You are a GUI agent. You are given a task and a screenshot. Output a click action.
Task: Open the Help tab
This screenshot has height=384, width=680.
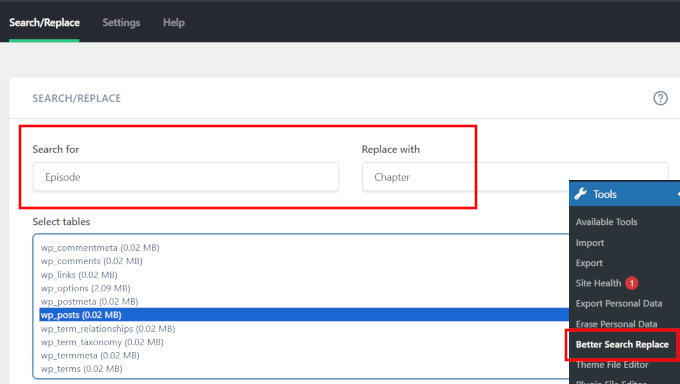[173, 23]
